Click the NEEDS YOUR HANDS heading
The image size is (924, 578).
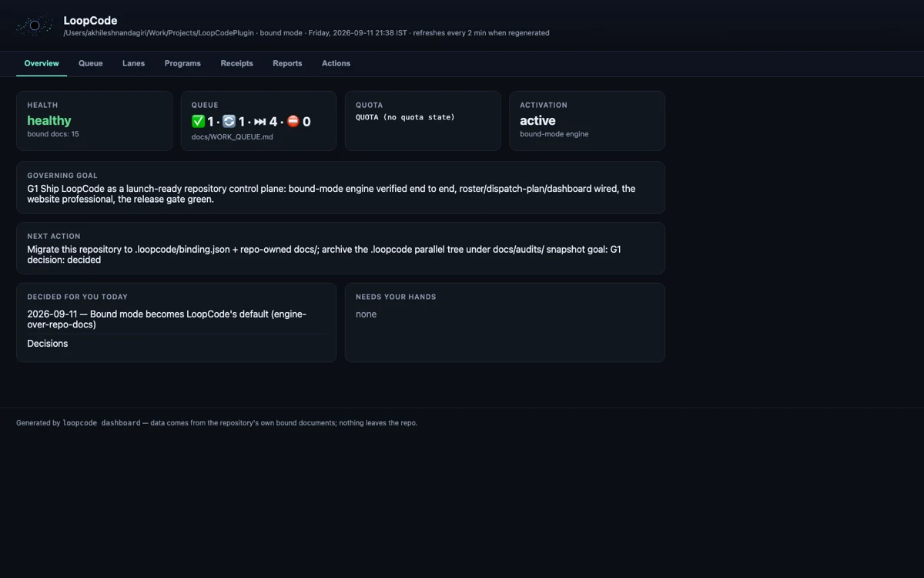click(396, 297)
